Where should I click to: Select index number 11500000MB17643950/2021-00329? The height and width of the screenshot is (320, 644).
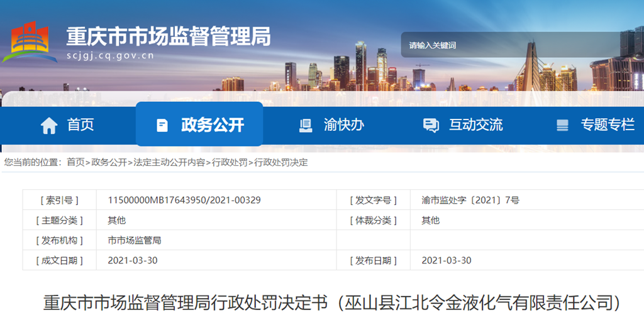tap(184, 201)
